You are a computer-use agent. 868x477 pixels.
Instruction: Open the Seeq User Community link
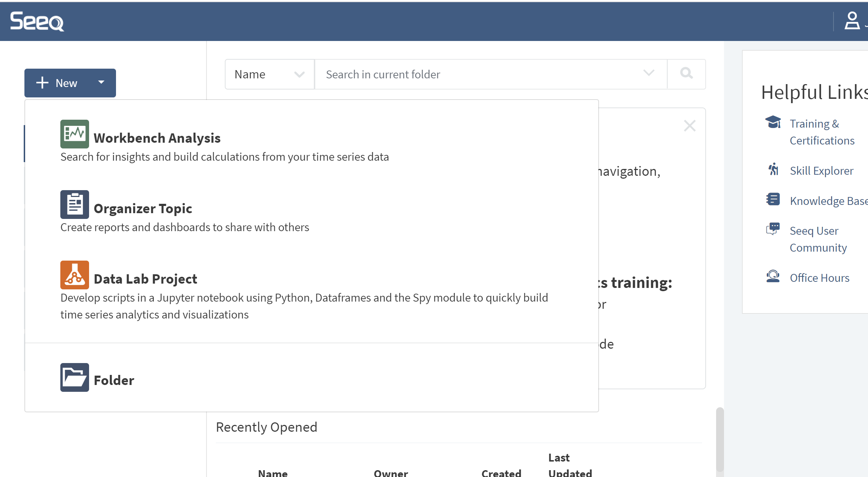(x=818, y=239)
